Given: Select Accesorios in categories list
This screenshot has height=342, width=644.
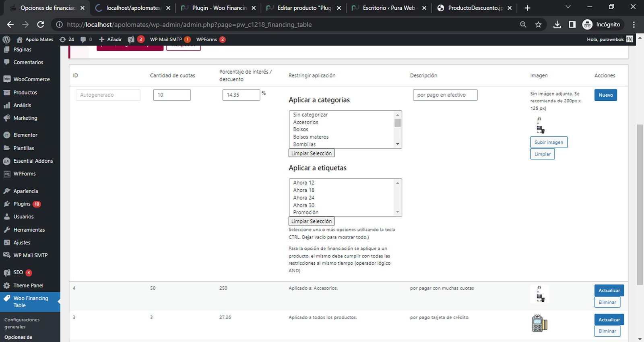Looking at the screenshot, I should click(305, 122).
